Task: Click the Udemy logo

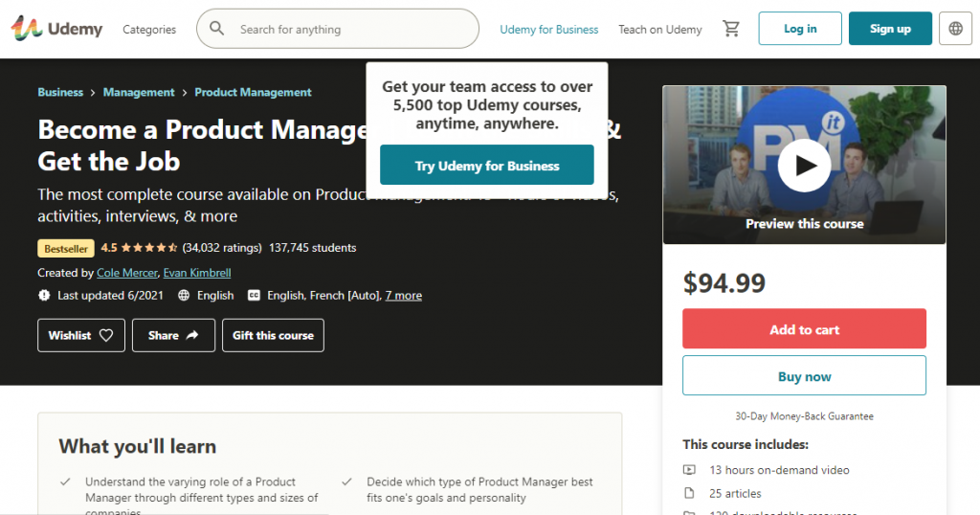Action: (x=56, y=29)
